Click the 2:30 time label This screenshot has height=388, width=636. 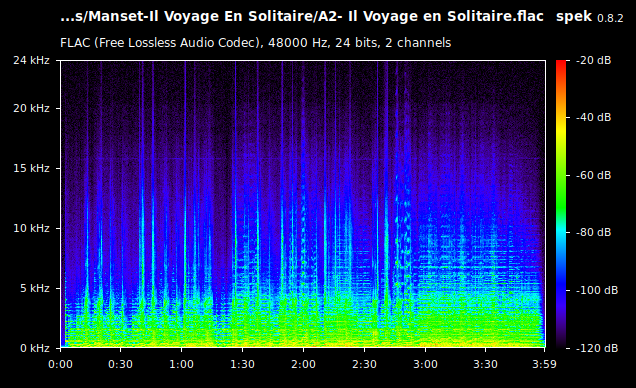click(364, 364)
